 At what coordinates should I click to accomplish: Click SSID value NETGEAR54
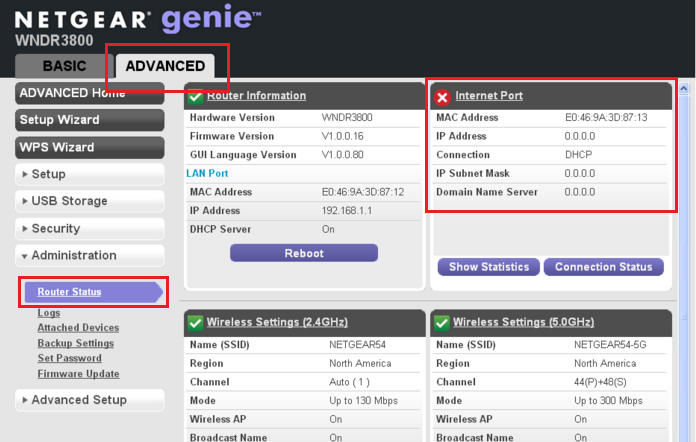357,345
